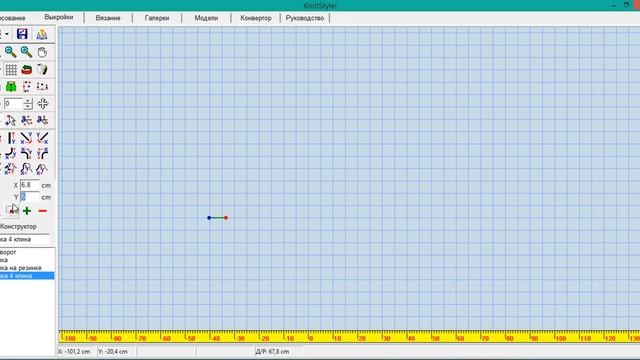The image size is (640, 360).
Task: Select the middle arc curve tool
Action: pos(27,169)
